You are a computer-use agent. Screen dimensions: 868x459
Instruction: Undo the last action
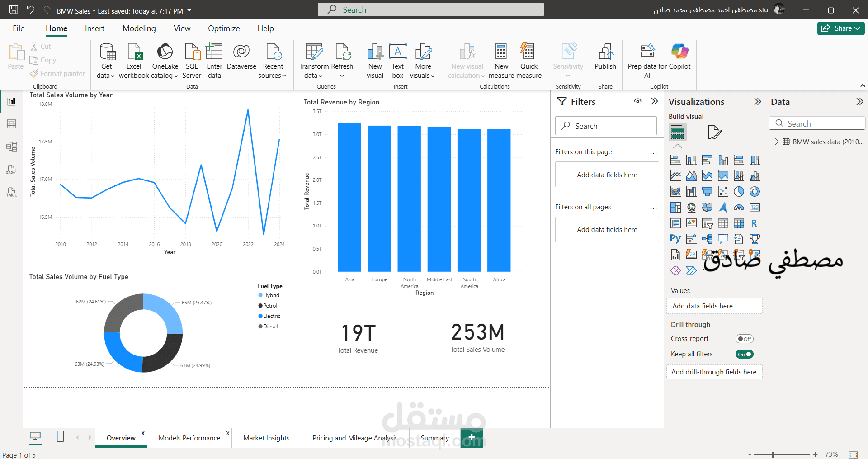click(x=30, y=10)
